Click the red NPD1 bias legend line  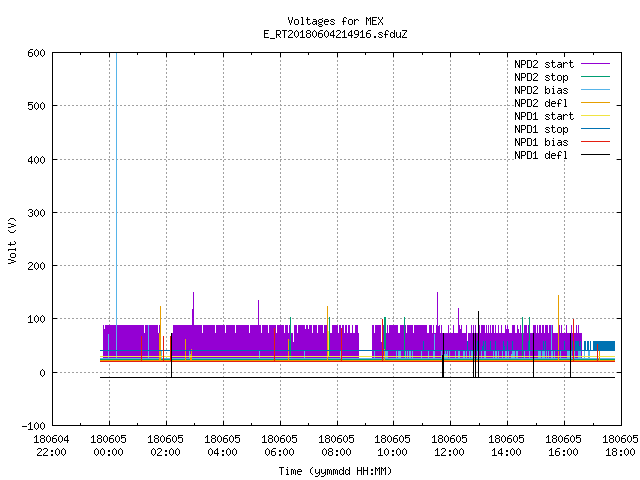[x=596, y=142]
